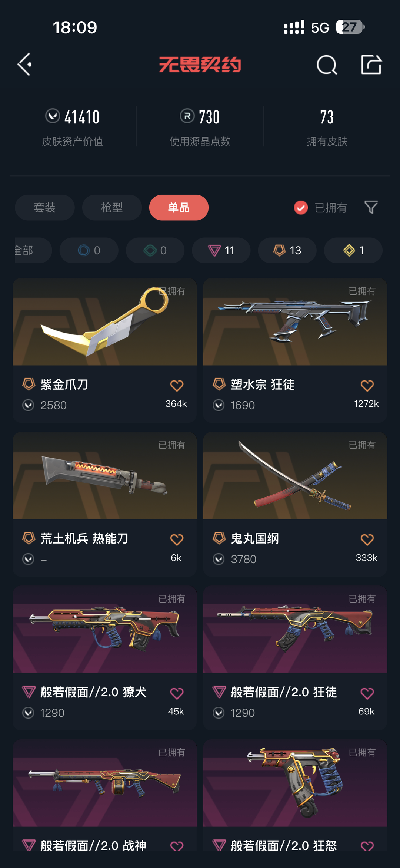Tap heart on 般若假面//2.0 狂徒
400x868 pixels.
coord(367,693)
